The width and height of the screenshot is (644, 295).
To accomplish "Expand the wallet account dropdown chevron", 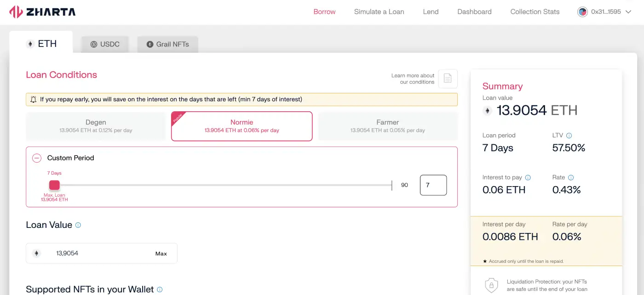I will (629, 12).
